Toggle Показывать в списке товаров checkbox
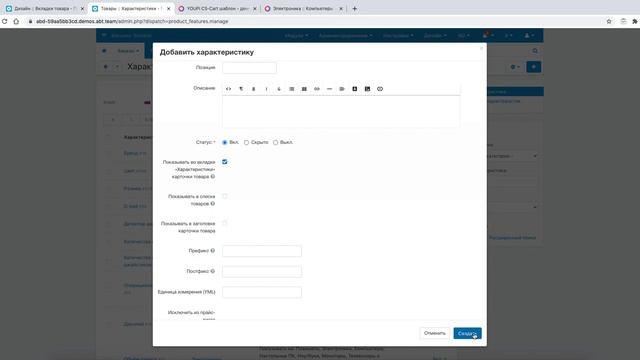The width and height of the screenshot is (640, 360). [x=224, y=196]
